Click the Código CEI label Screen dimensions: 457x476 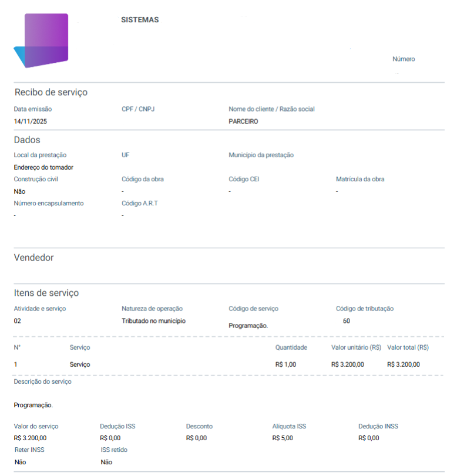click(x=244, y=179)
